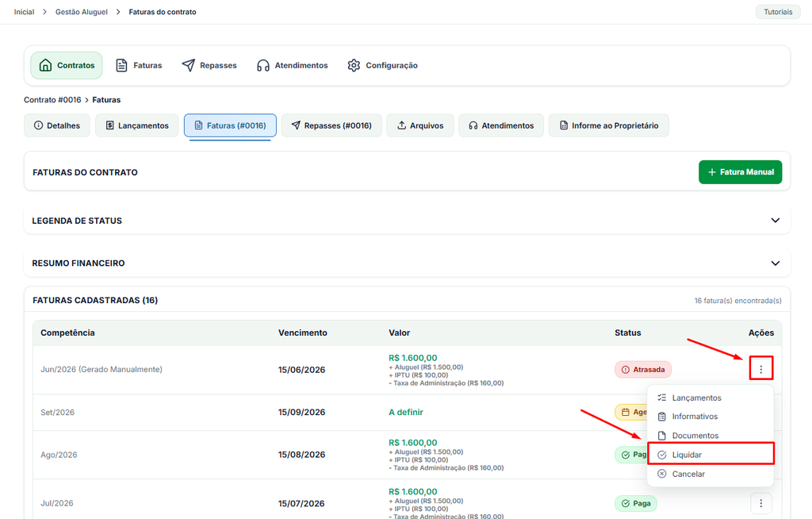Screen dimensions: 812x519
Task: Open the Contratos main tab
Action: (x=67, y=65)
